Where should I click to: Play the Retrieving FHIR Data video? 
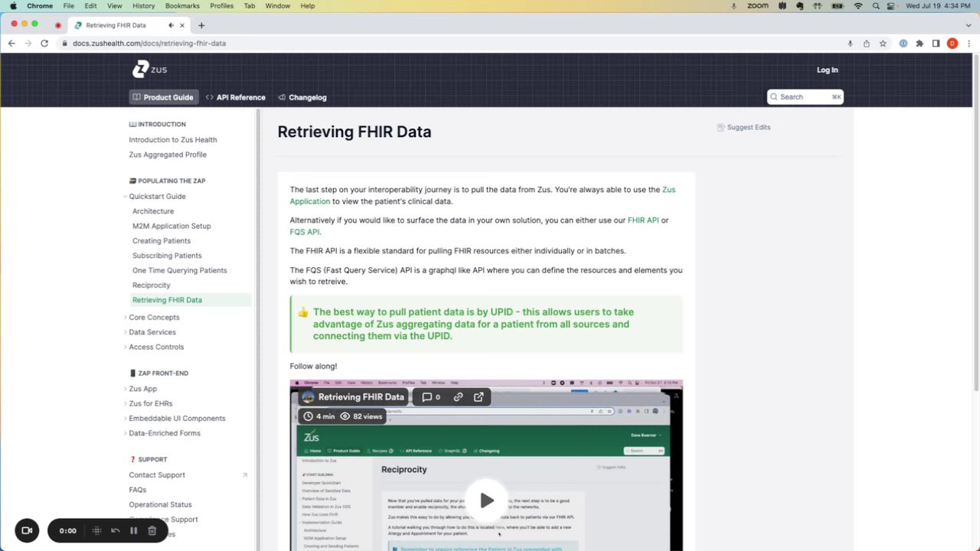click(x=486, y=500)
